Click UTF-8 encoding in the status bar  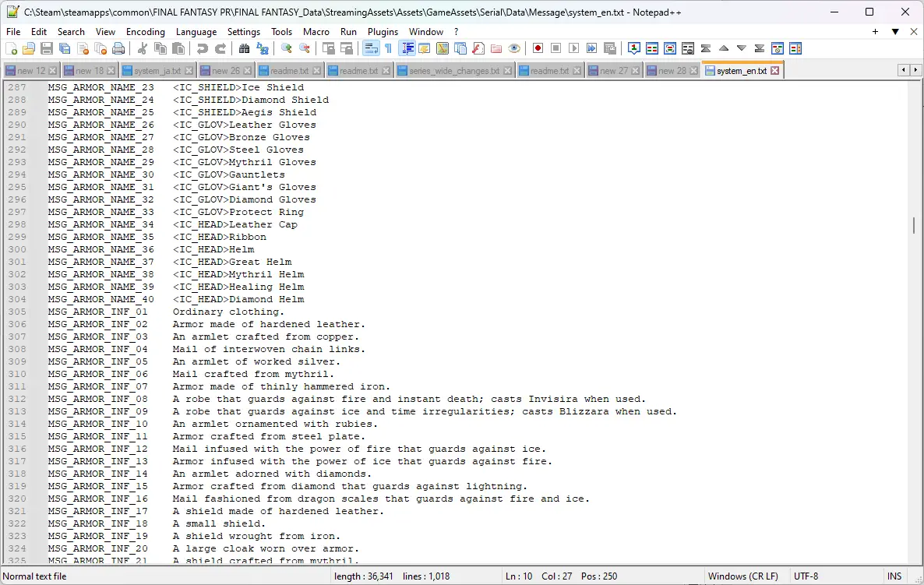pyautogui.click(x=806, y=576)
